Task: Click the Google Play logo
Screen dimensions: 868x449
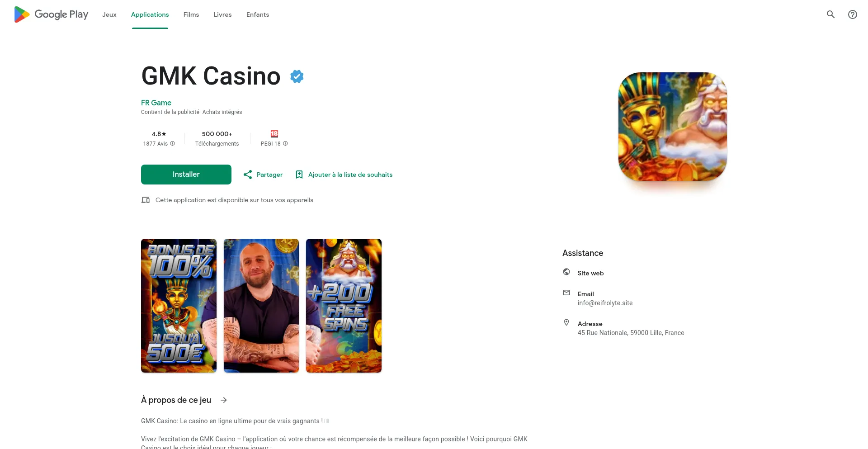Action: pyautogui.click(x=51, y=14)
